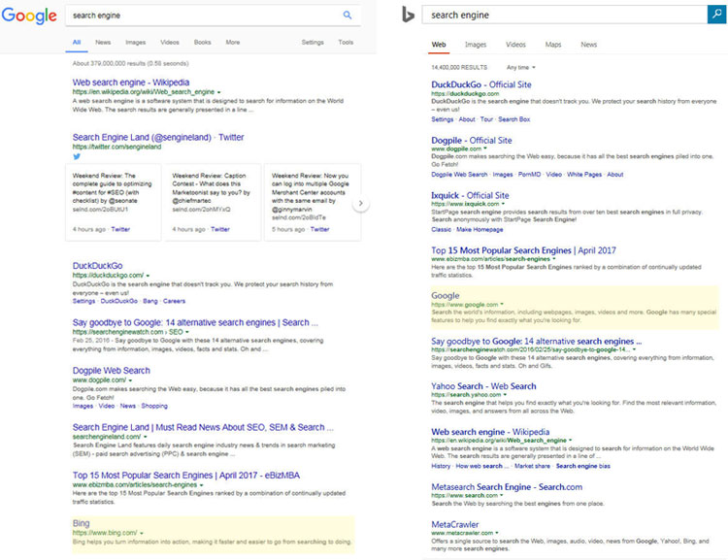Select the Google Books tab
The height and width of the screenshot is (560, 728).
pos(203,43)
